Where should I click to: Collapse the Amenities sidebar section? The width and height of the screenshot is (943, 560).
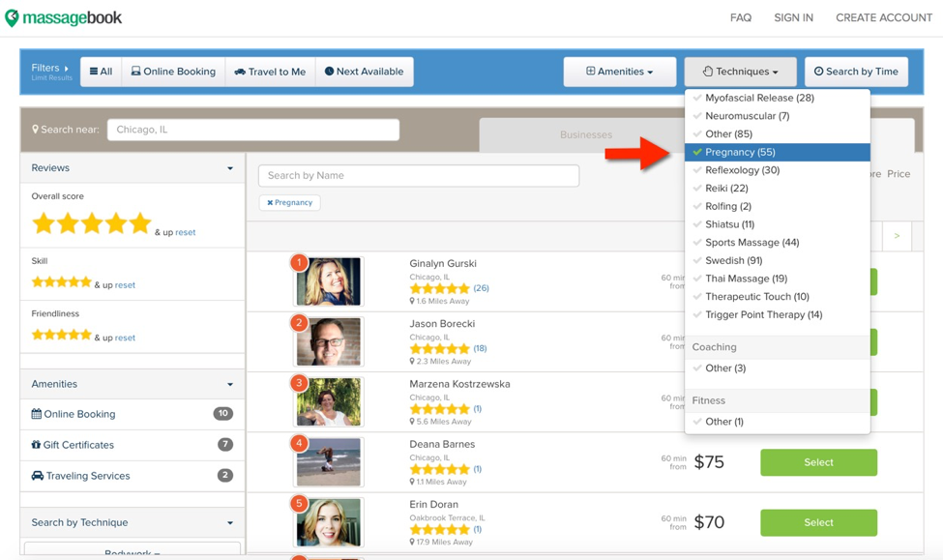(x=133, y=384)
